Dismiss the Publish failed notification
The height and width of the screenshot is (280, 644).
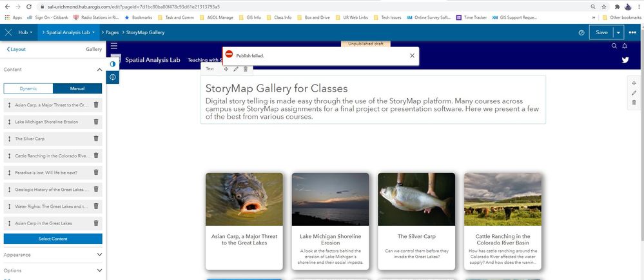[x=413, y=55]
